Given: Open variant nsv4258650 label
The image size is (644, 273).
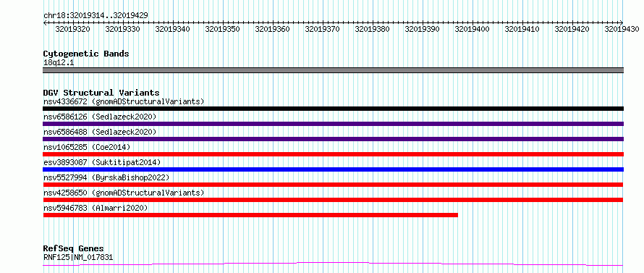Looking at the screenshot, I should (124, 193).
